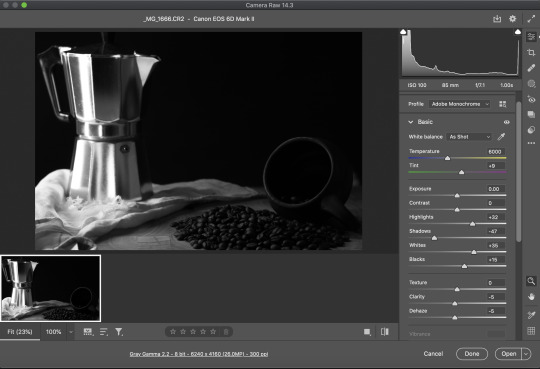This screenshot has height=369, width=540.
Task: Open the Snapshots panel
Action: [x=531, y=114]
